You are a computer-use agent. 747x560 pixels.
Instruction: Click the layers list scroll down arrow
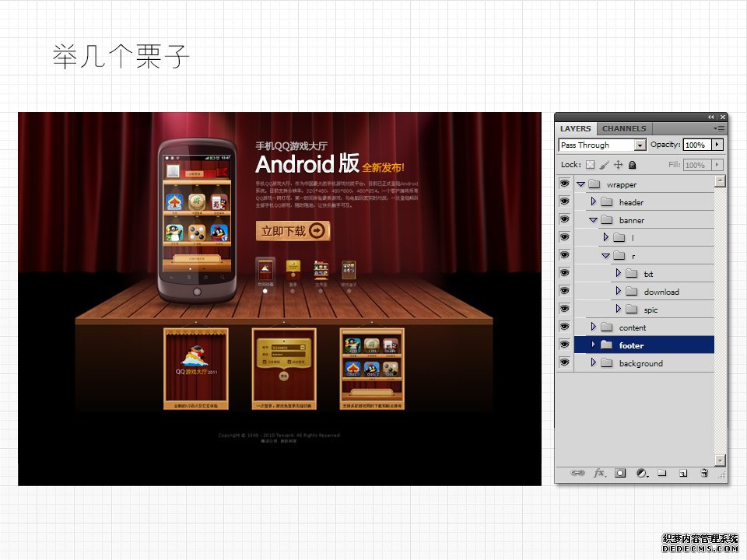click(x=720, y=460)
